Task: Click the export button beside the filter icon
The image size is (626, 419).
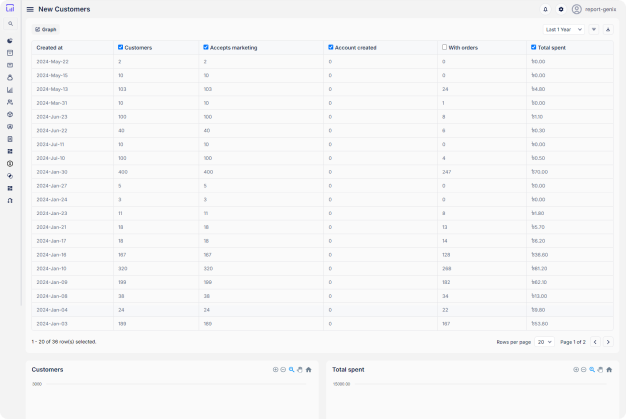Action: 608,30
